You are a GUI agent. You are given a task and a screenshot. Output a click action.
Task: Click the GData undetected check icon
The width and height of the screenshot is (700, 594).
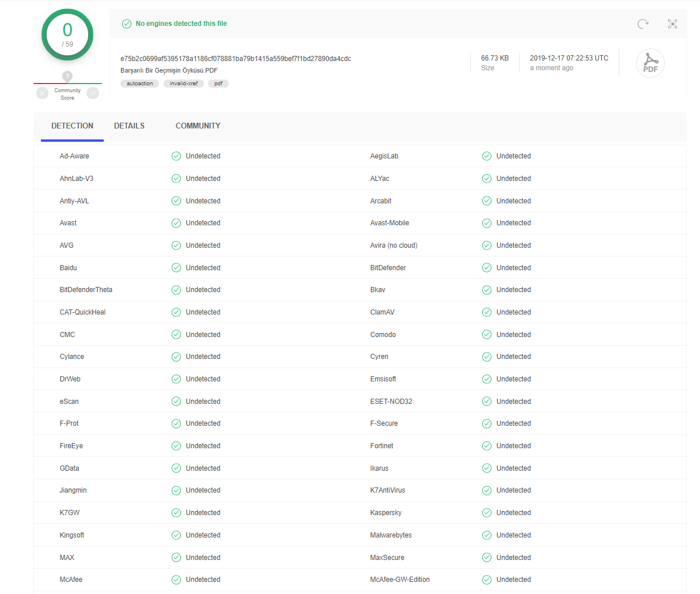176,468
